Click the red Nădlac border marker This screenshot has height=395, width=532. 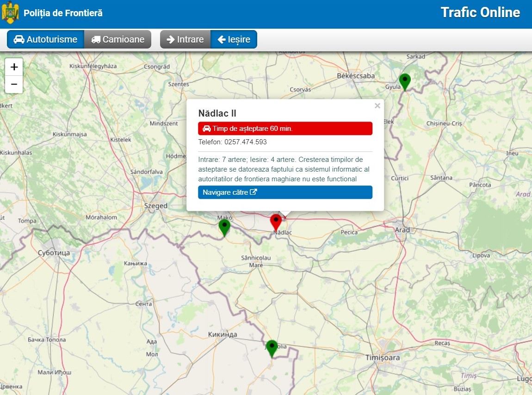[x=276, y=222]
